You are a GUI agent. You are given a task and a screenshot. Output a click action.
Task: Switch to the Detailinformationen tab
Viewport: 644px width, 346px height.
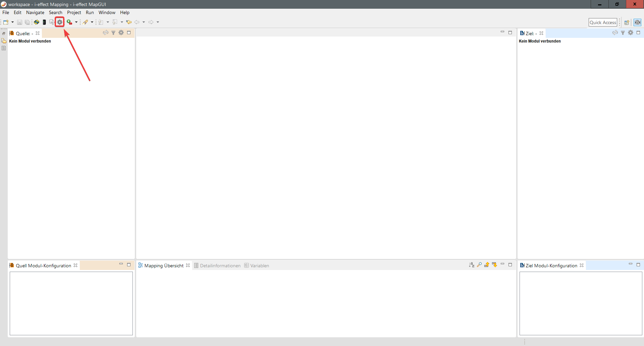220,266
